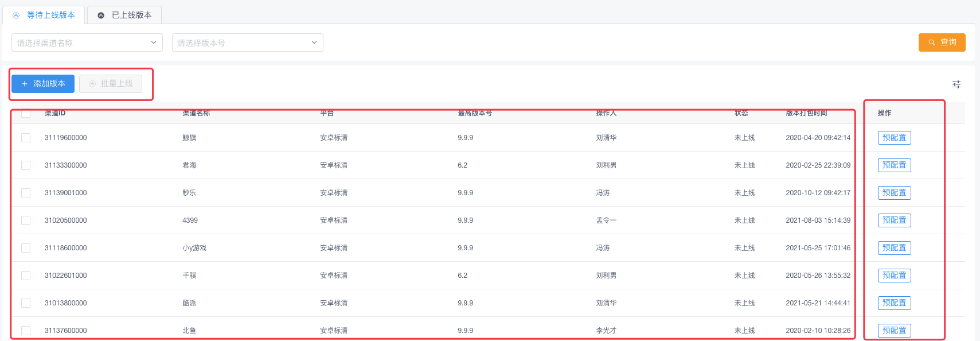Click the column settings icon above table
This screenshot has width=980, height=341.
[x=956, y=84]
